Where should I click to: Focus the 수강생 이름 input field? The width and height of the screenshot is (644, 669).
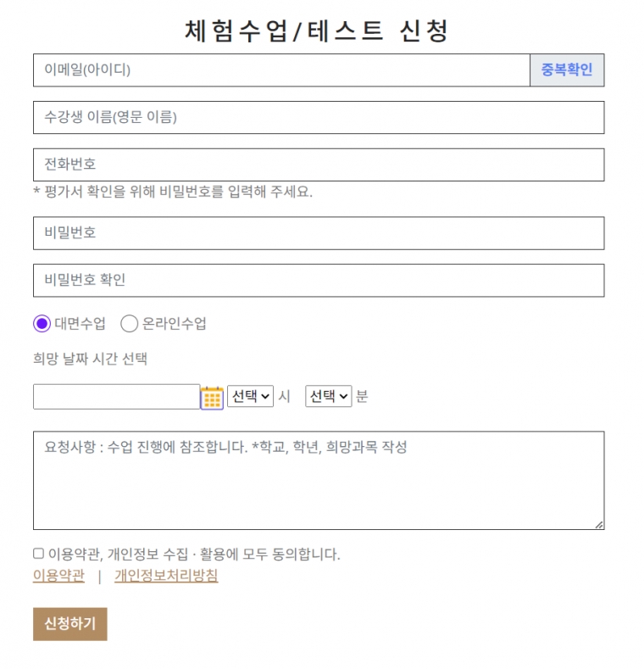[x=319, y=117]
